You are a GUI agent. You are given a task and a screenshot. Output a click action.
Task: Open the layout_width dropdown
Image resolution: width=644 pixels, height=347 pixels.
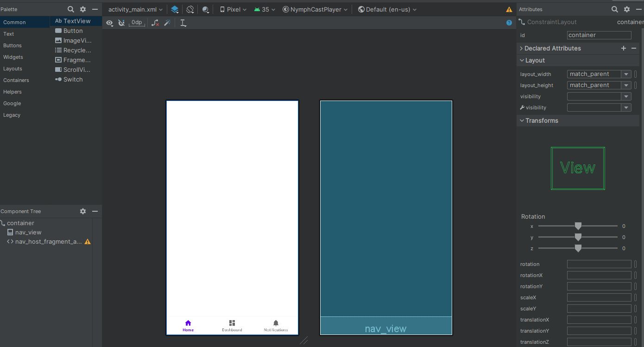pyautogui.click(x=626, y=74)
